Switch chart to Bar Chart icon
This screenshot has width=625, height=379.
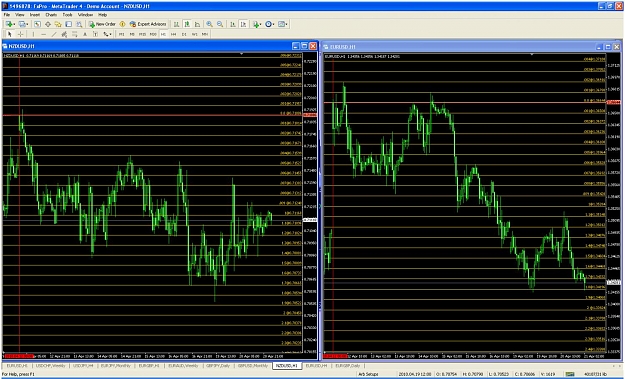click(x=176, y=24)
